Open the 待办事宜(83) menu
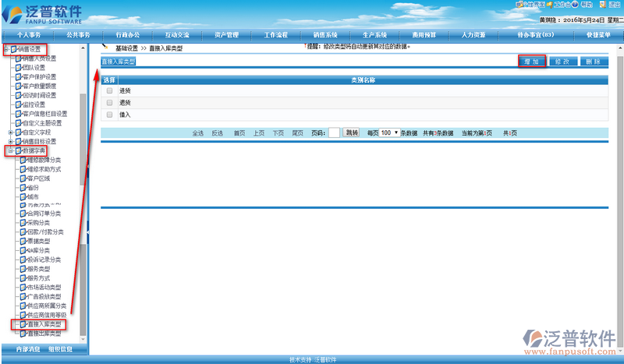 (x=536, y=35)
